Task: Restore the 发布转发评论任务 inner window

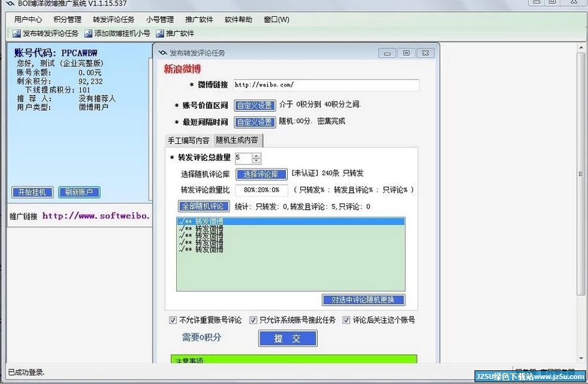Action: click(x=406, y=53)
